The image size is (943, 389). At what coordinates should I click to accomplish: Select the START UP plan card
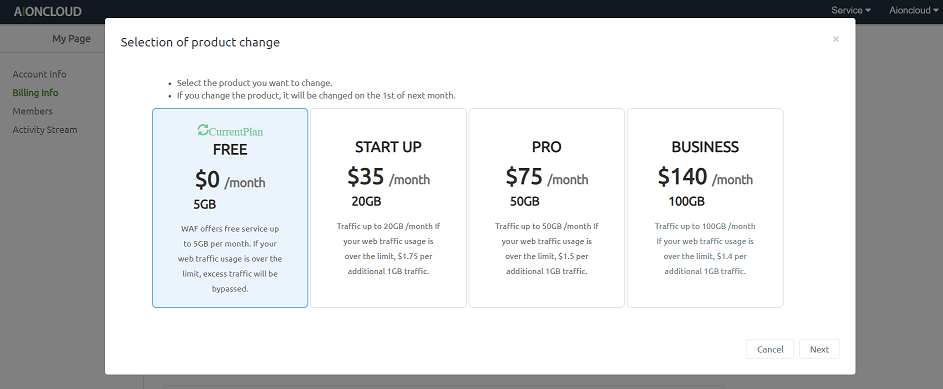389,208
